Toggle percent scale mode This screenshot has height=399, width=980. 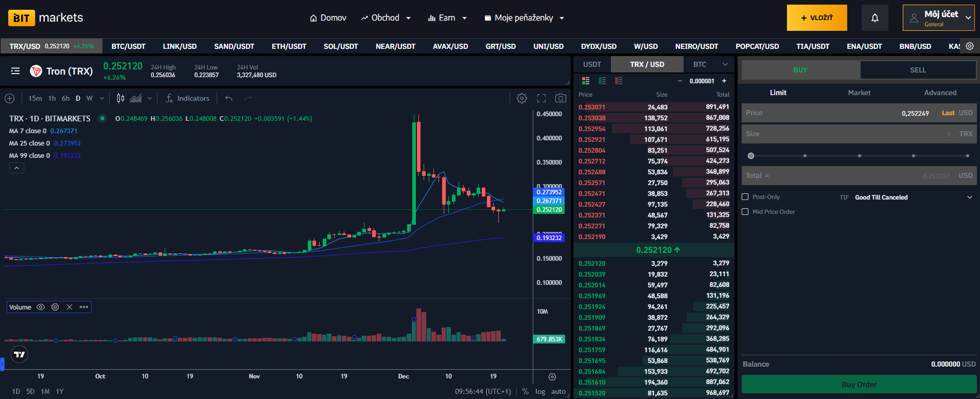coord(526,391)
